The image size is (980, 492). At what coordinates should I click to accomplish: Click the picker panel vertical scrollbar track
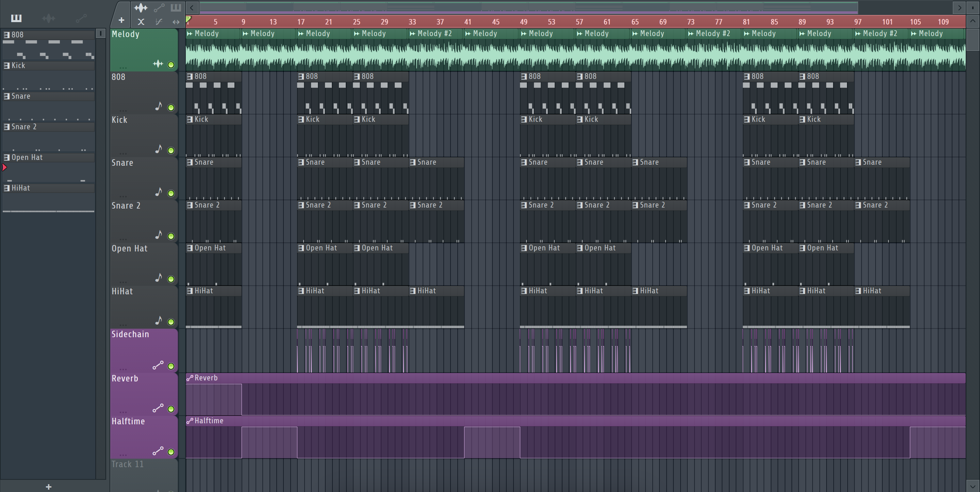pos(100,259)
